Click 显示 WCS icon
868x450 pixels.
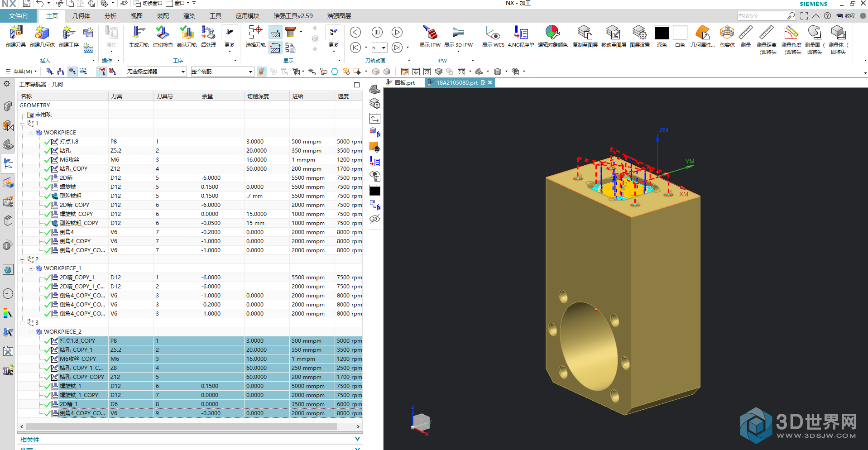point(493,34)
